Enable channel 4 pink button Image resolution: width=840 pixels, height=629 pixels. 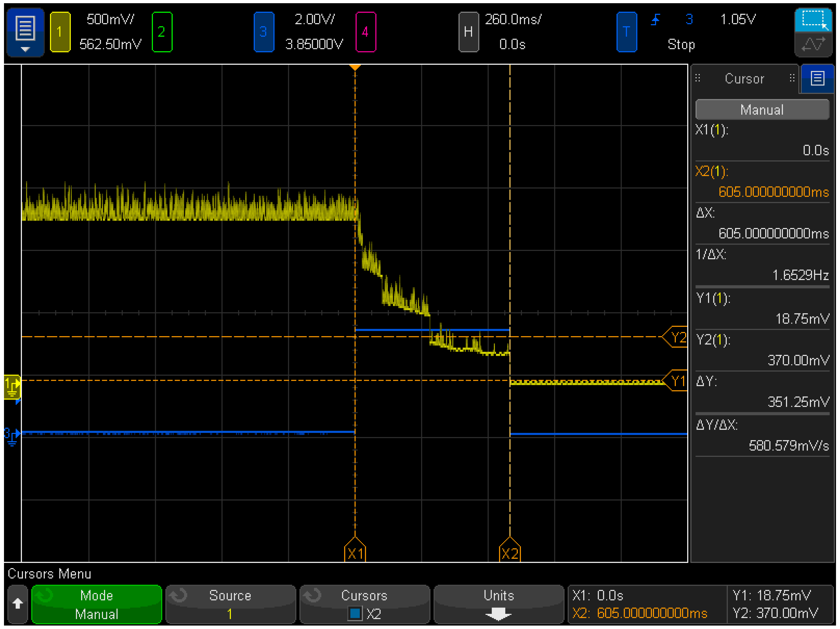click(365, 32)
